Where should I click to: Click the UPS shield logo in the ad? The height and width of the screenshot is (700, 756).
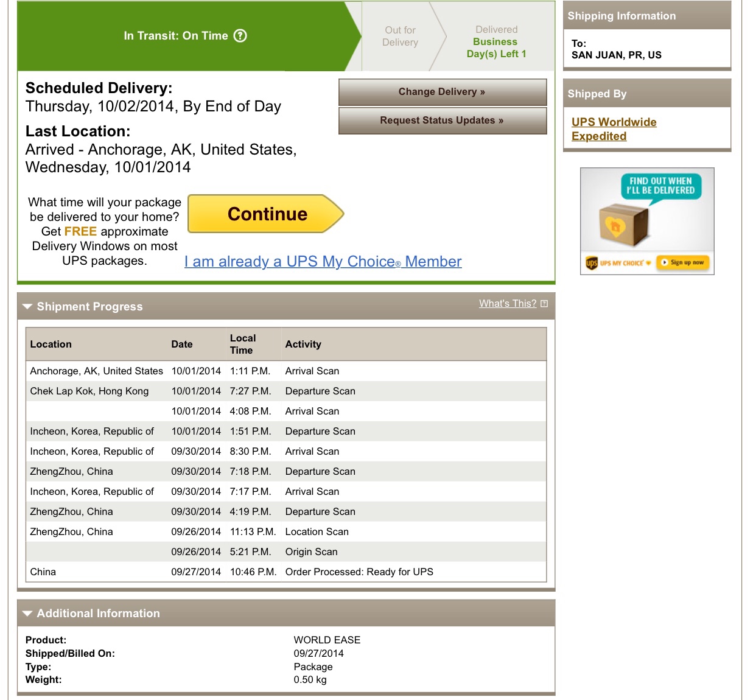pos(591,263)
